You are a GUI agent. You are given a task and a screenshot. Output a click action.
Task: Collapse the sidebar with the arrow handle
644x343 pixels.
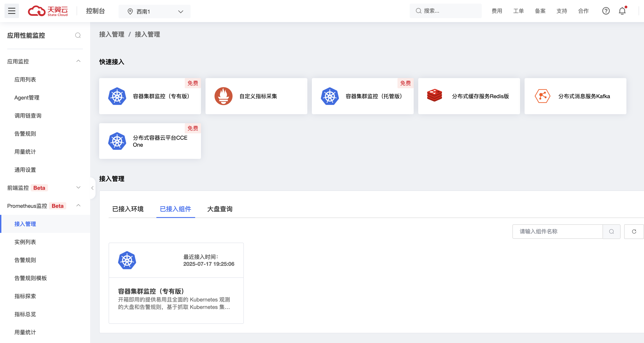93,188
